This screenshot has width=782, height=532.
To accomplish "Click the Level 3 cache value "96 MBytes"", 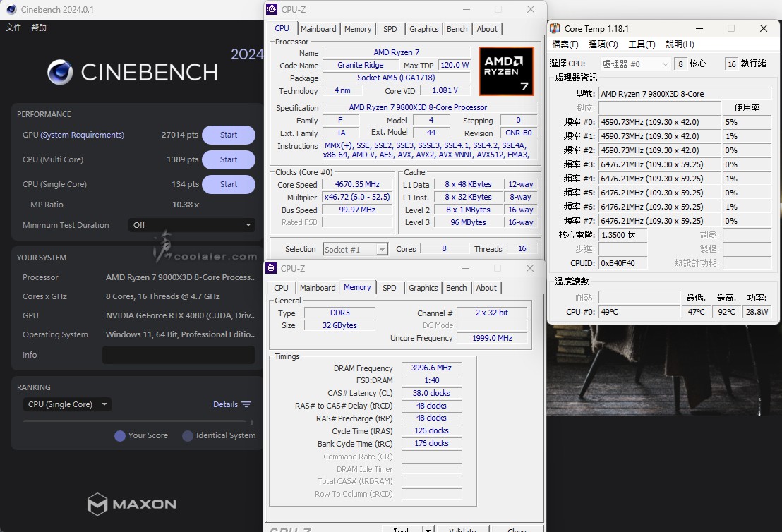I will coord(468,222).
